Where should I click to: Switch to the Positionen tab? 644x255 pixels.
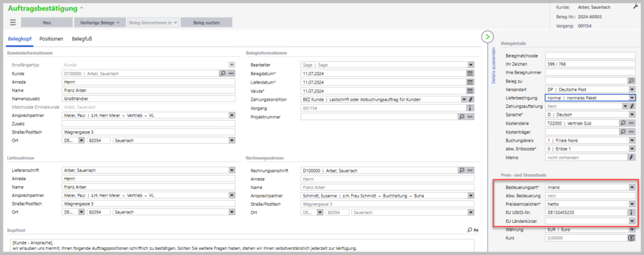(51, 39)
